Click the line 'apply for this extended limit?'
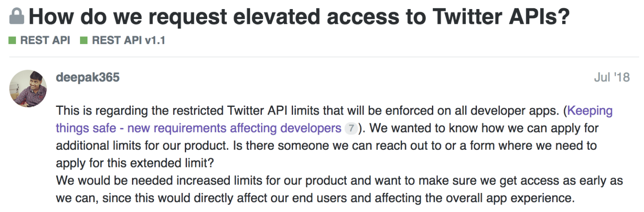644x212 pixels. (135, 163)
